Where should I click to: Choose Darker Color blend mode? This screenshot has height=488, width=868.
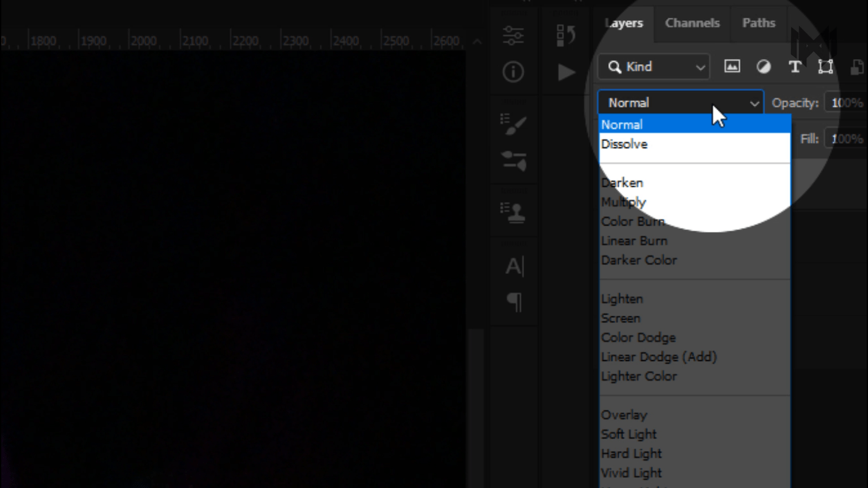pyautogui.click(x=695, y=261)
